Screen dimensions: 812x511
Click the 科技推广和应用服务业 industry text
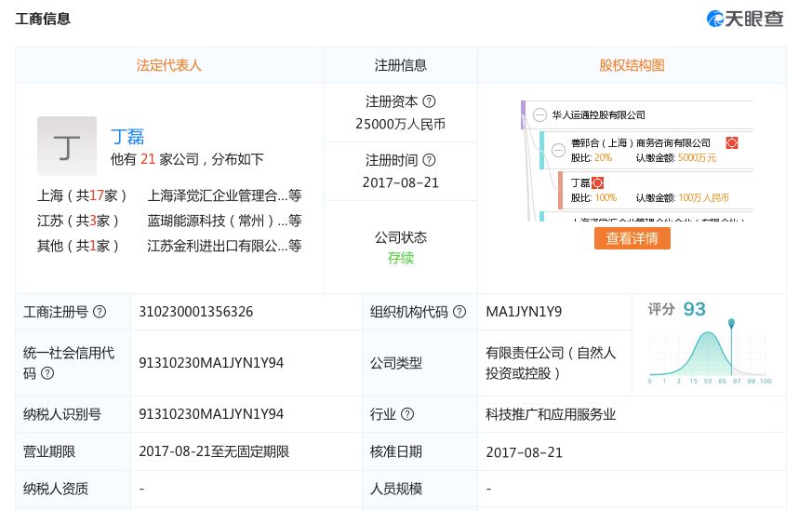tap(551, 414)
